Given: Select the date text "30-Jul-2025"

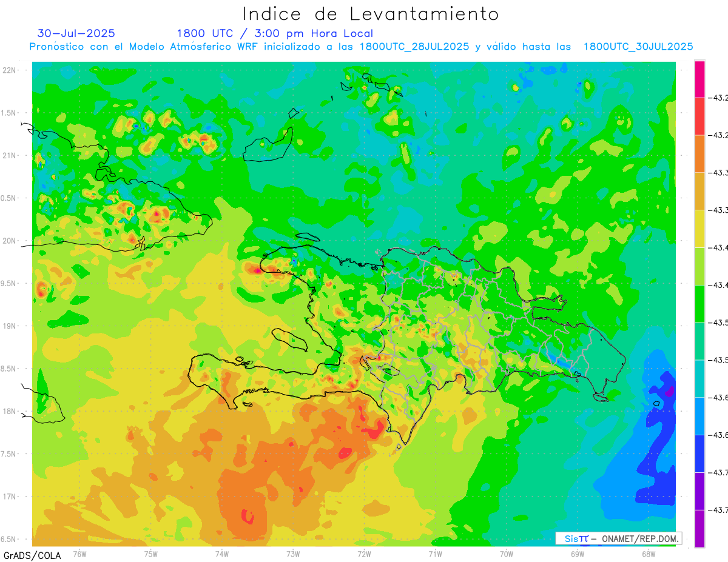Looking at the screenshot, I should pos(76,33).
